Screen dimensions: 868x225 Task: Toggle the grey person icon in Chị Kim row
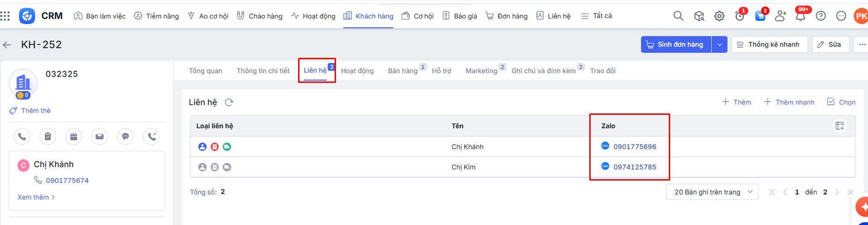click(202, 167)
